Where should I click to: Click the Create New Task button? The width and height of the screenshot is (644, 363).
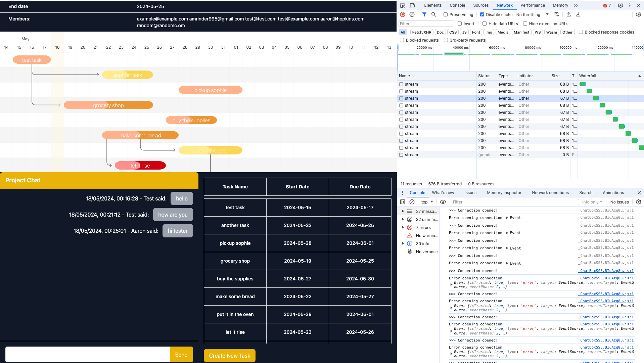pos(229,355)
